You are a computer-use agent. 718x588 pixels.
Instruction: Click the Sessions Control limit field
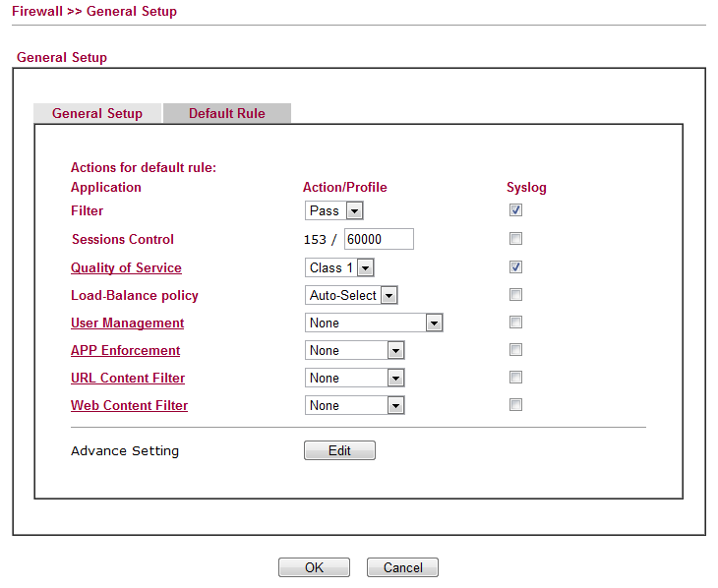click(379, 239)
